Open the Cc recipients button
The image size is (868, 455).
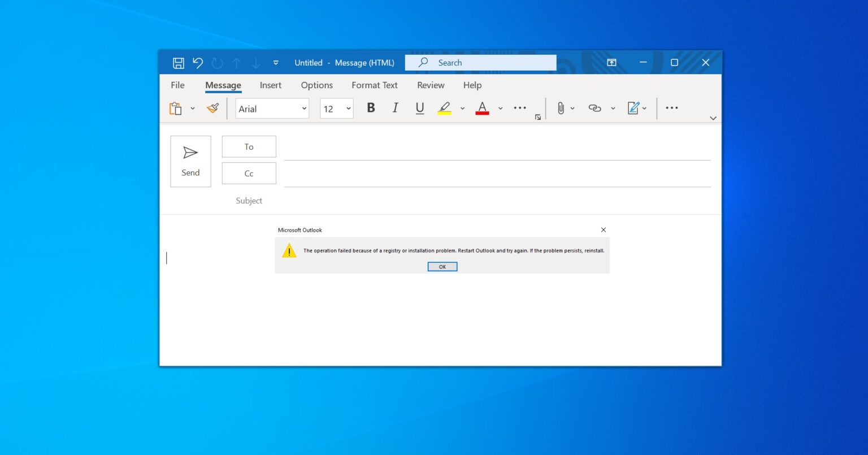(x=249, y=174)
